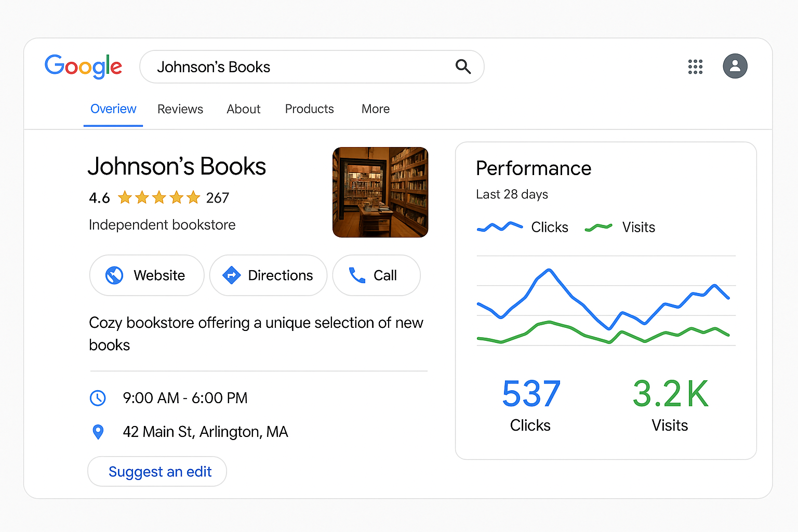Click the Website globe icon
Screen dimensions: 798x532
114,275
